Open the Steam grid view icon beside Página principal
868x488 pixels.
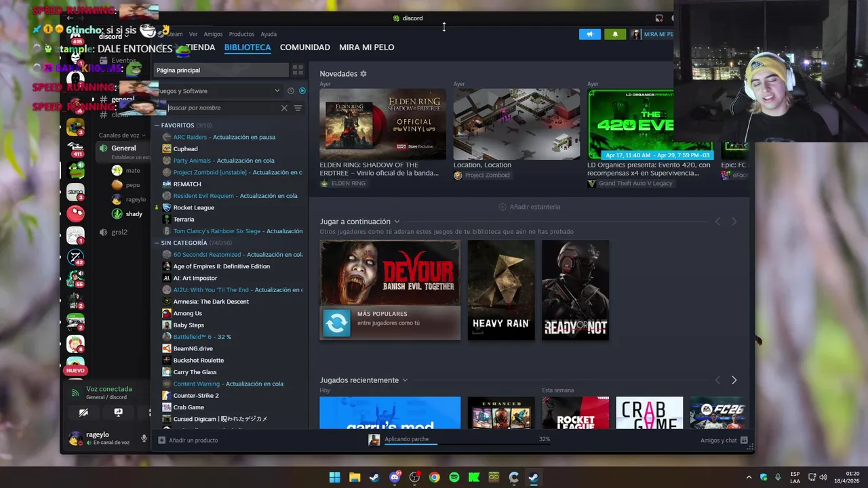pyautogui.click(x=298, y=70)
